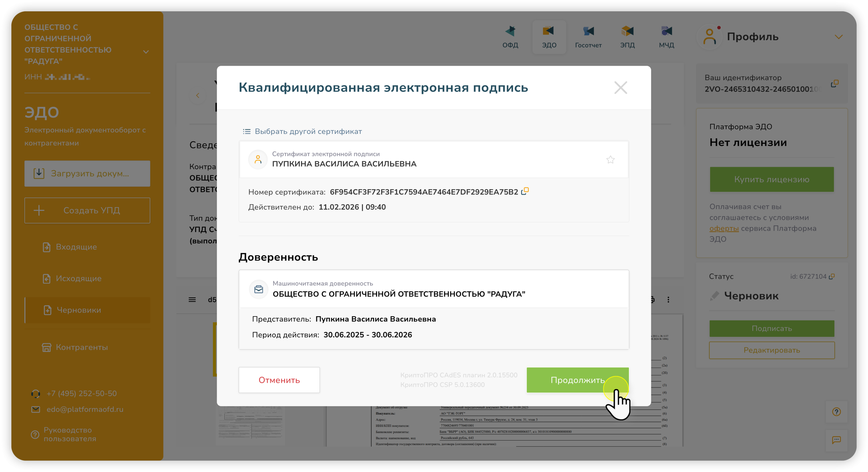Open the chat message icon
This screenshot has width=868, height=472.
pos(836,440)
